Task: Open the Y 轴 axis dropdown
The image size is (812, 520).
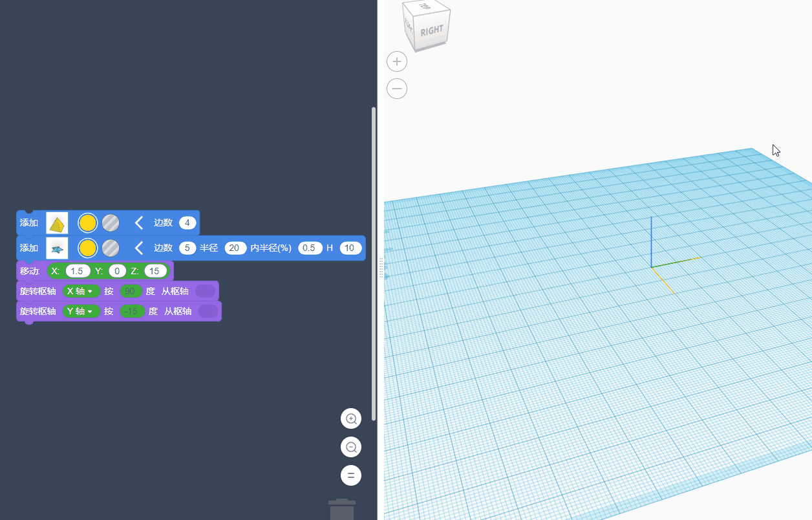Action: (x=81, y=311)
